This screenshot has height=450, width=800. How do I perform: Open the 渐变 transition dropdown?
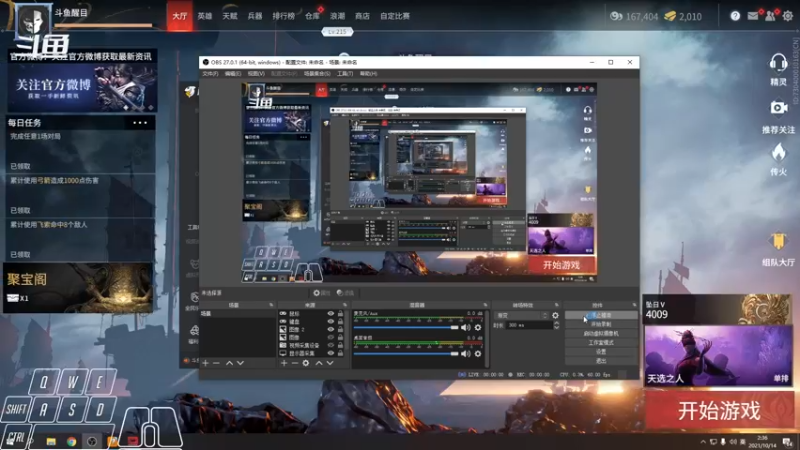pos(521,316)
